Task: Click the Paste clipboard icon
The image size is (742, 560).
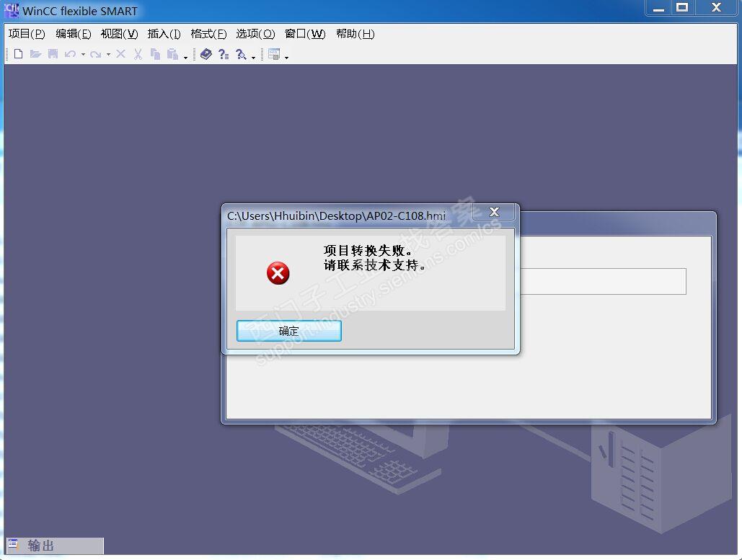Action: pyautogui.click(x=173, y=54)
